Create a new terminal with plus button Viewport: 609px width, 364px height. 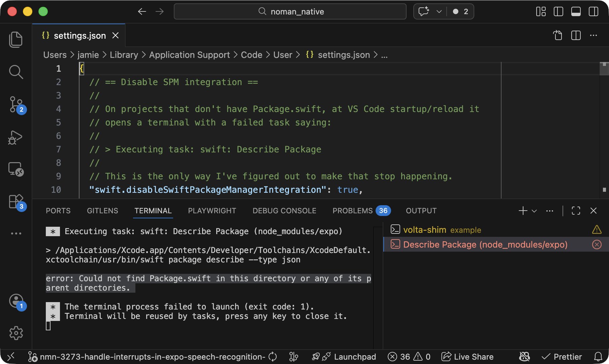(x=523, y=211)
